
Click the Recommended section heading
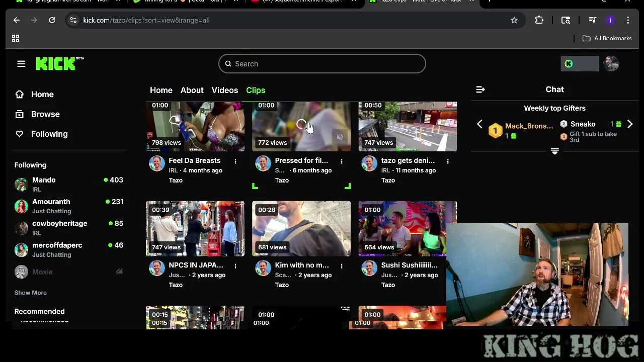(x=40, y=311)
